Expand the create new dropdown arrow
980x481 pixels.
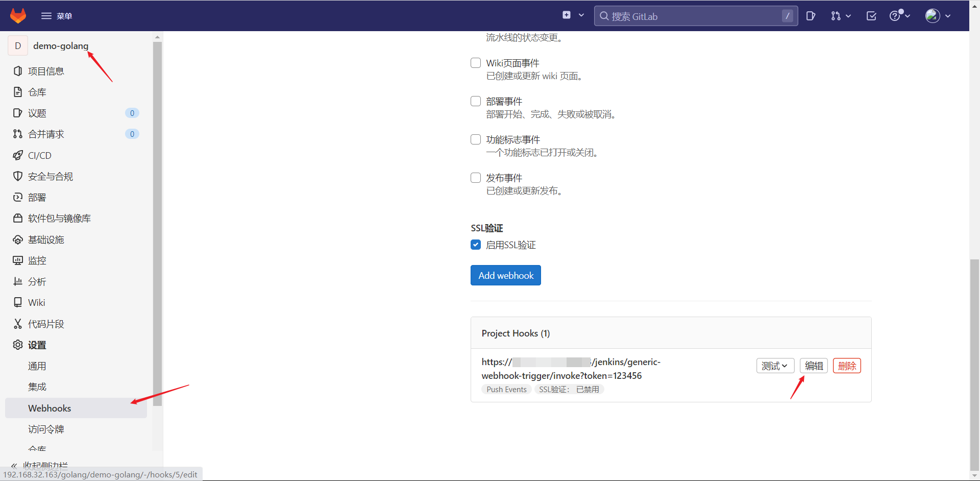(581, 15)
